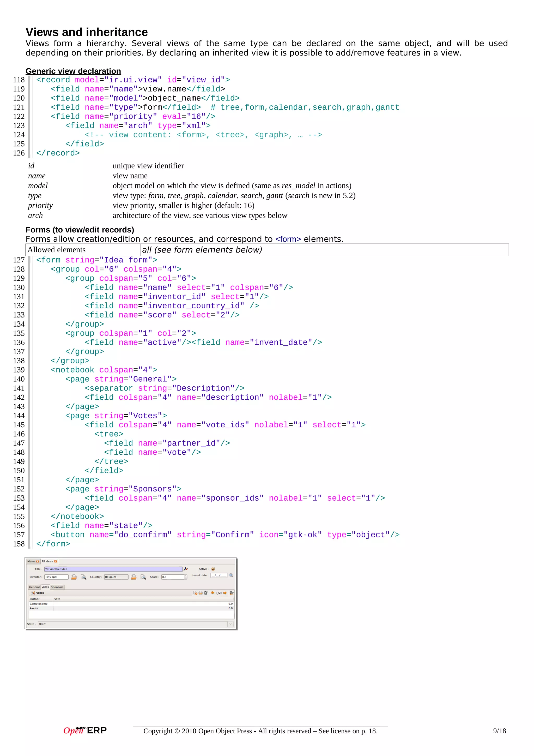Create new vote record icon

(195, 593)
